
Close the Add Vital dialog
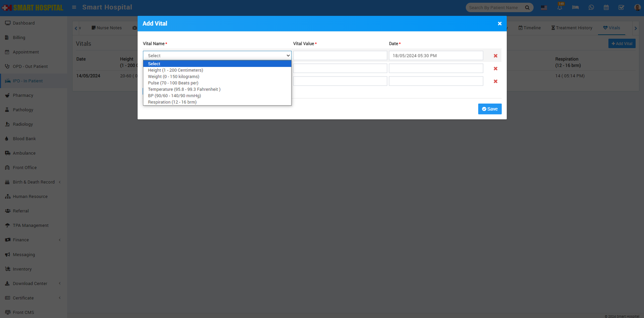500,24
